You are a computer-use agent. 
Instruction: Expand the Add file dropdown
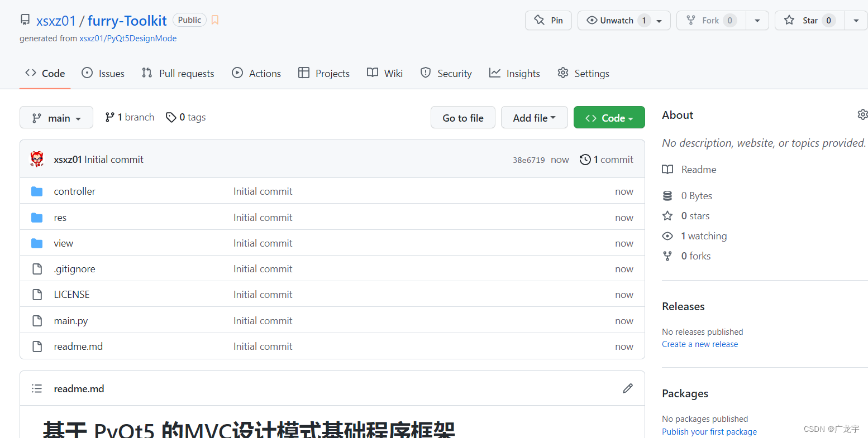tap(535, 118)
